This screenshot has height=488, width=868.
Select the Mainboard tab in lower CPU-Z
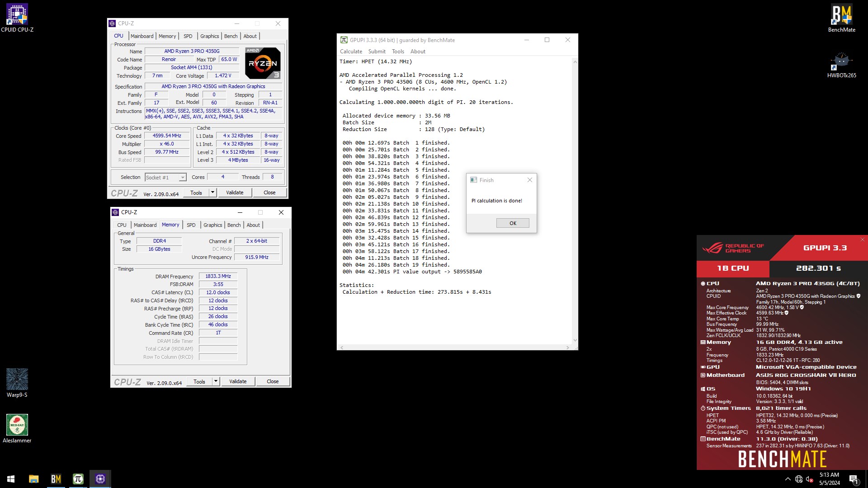(145, 225)
